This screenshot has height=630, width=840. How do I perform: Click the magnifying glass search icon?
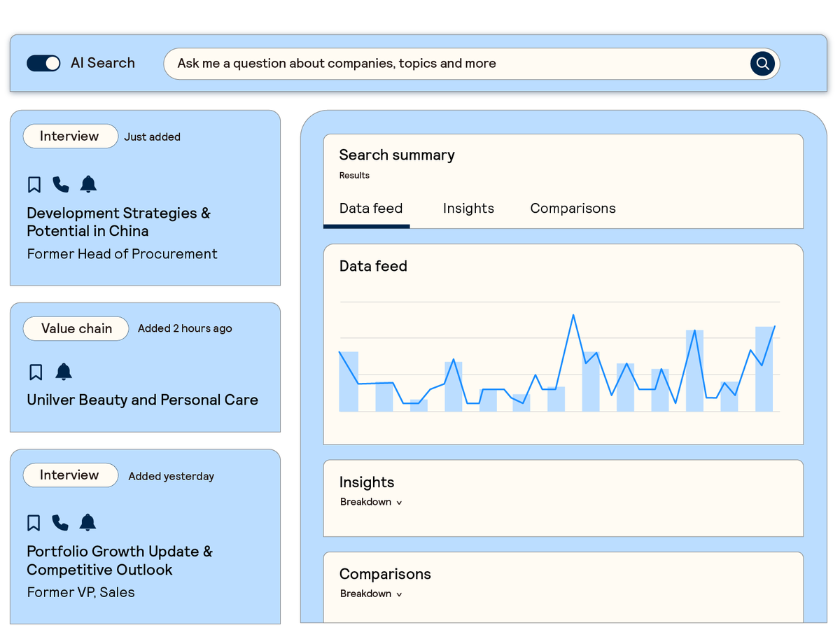(762, 63)
